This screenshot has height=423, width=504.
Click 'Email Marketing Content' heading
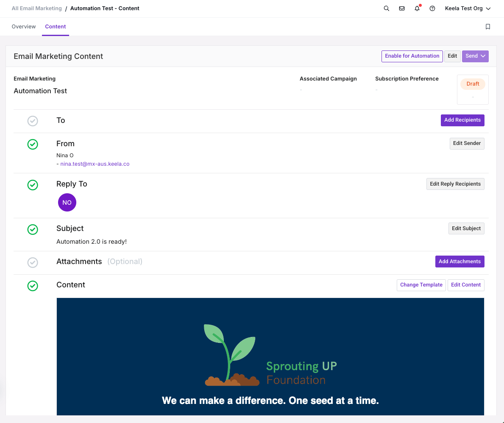58,56
